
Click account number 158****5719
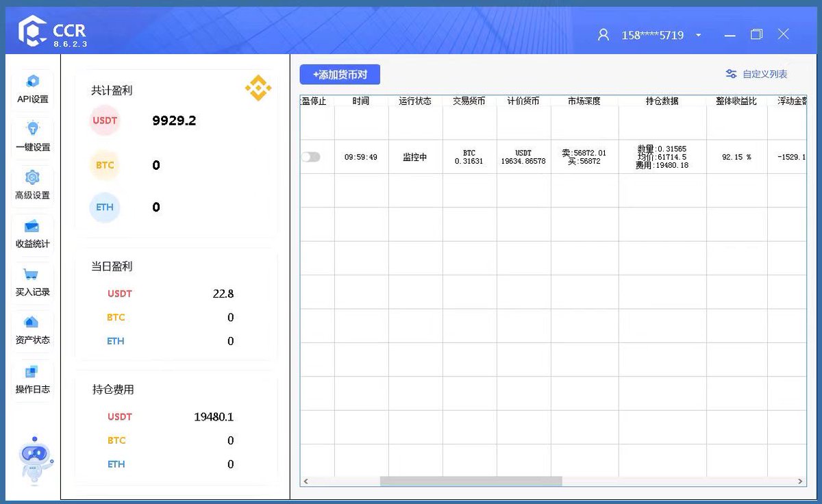point(652,36)
